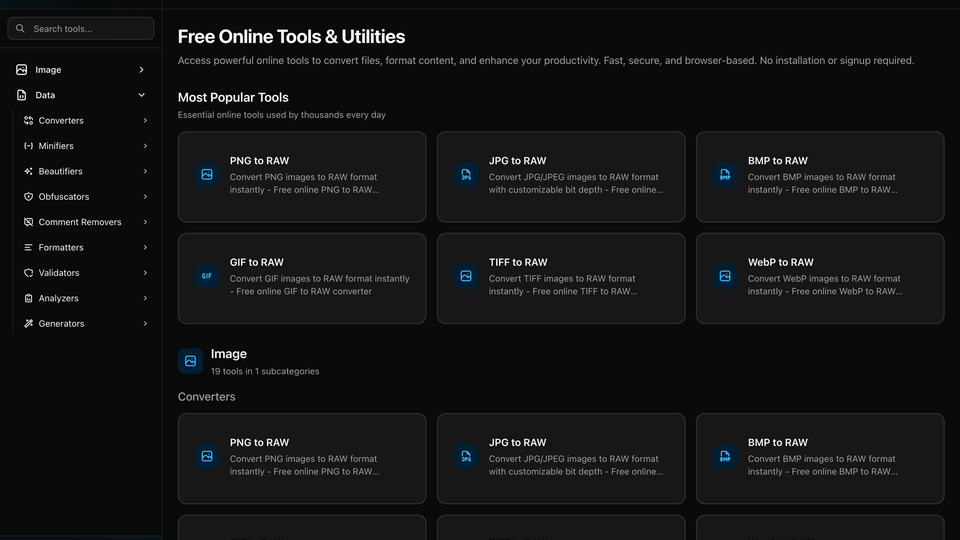Screen dimensions: 960x540
Task: Expand the Comment Removers submenu arrow
Action: 145,222
